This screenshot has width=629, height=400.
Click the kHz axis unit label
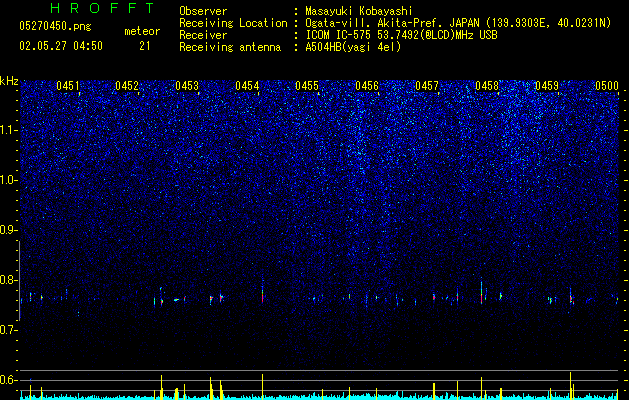[x=9, y=81]
